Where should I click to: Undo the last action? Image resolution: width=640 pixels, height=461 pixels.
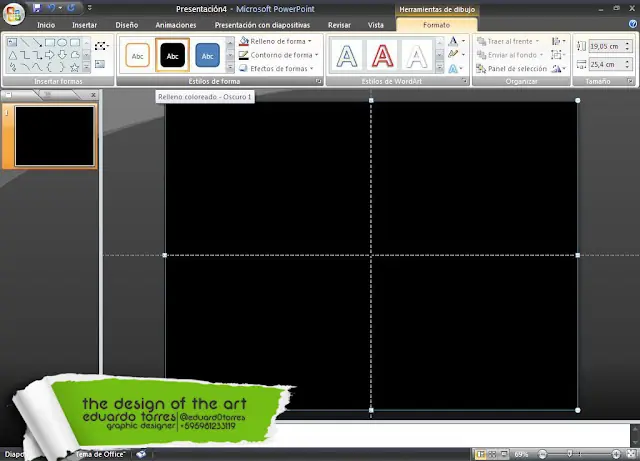pos(51,8)
